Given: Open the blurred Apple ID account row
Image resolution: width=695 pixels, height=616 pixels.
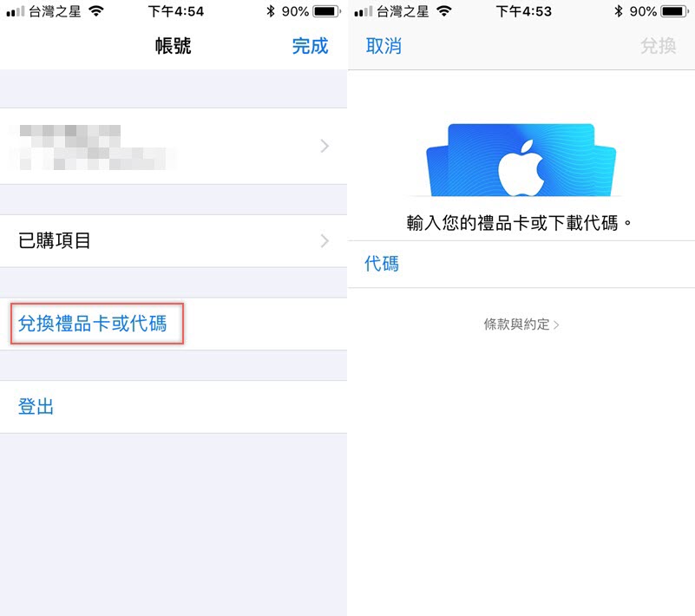Looking at the screenshot, I should 174,147.
